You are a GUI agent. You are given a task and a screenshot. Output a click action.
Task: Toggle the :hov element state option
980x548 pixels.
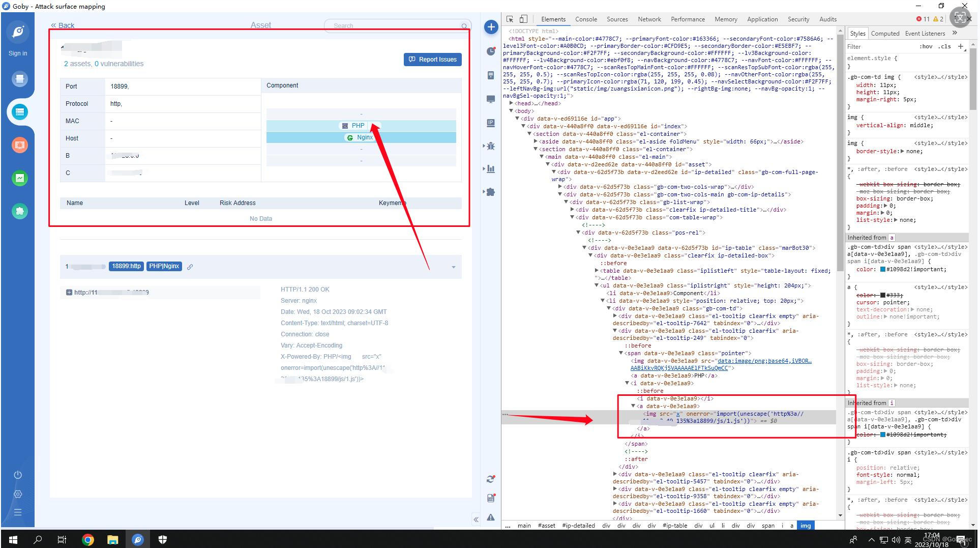926,46
